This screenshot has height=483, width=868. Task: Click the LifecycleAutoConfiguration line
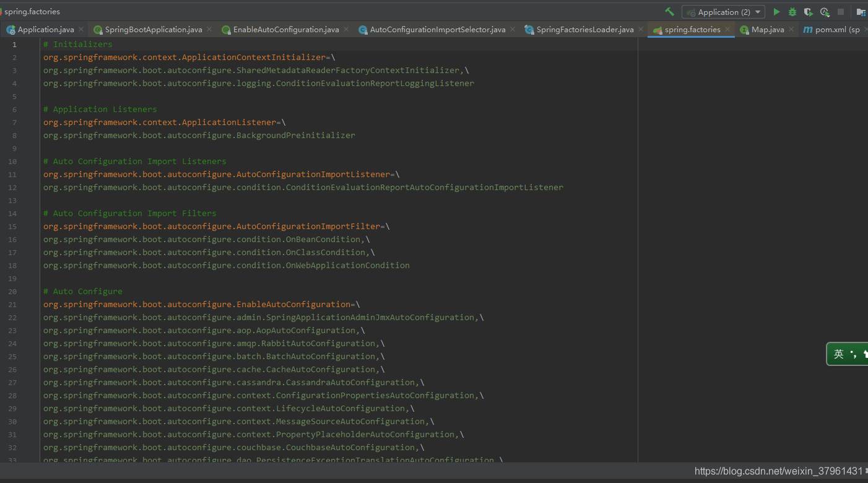point(229,408)
